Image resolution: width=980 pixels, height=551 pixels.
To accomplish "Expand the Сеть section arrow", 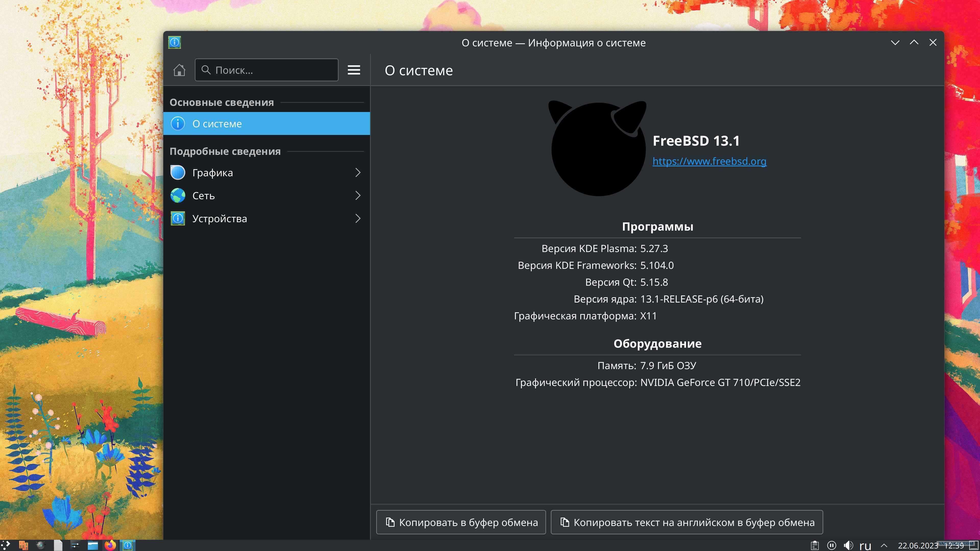I will pyautogui.click(x=358, y=195).
